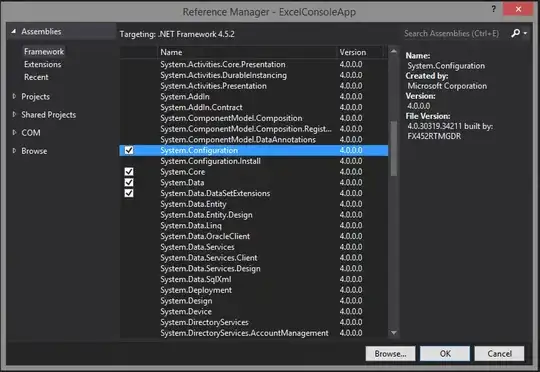Uncheck the System.Data checkbox
This screenshot has width=540, height=372.
[129, 182]
